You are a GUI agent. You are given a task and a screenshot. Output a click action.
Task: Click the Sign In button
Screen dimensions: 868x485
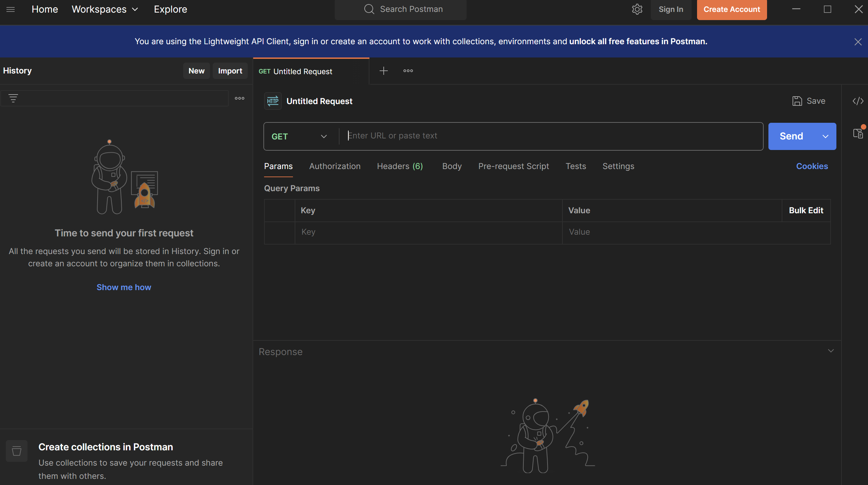pyautogui.click(x=671, y=10)
